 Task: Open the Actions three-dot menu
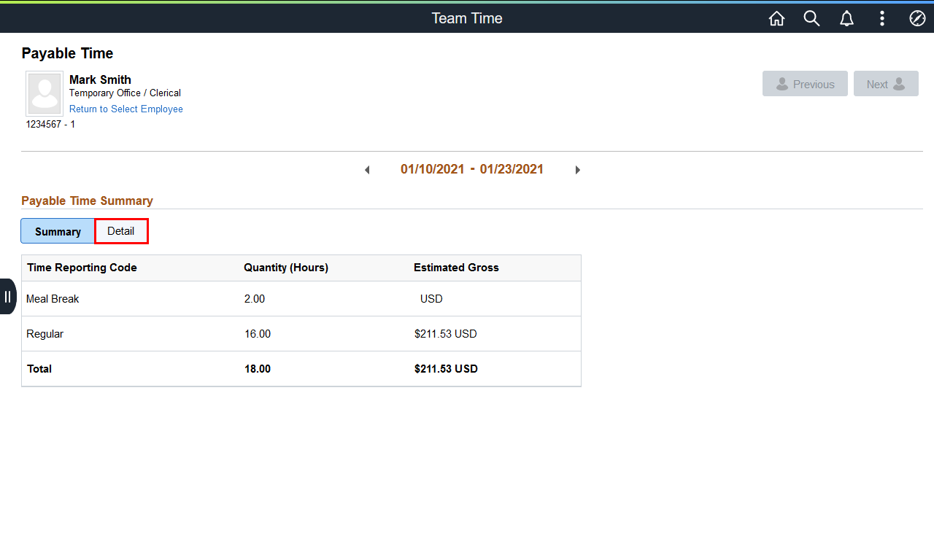click(882, 19)
